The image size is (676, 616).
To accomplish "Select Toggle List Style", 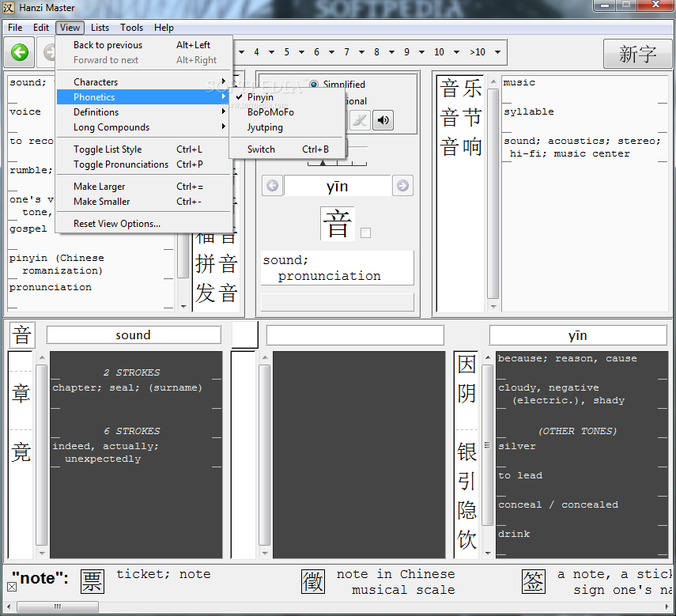I will 144,149.
